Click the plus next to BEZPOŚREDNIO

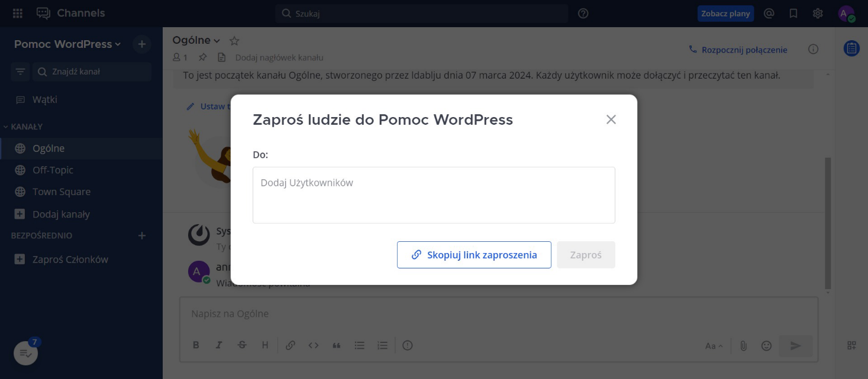point(141,235)
